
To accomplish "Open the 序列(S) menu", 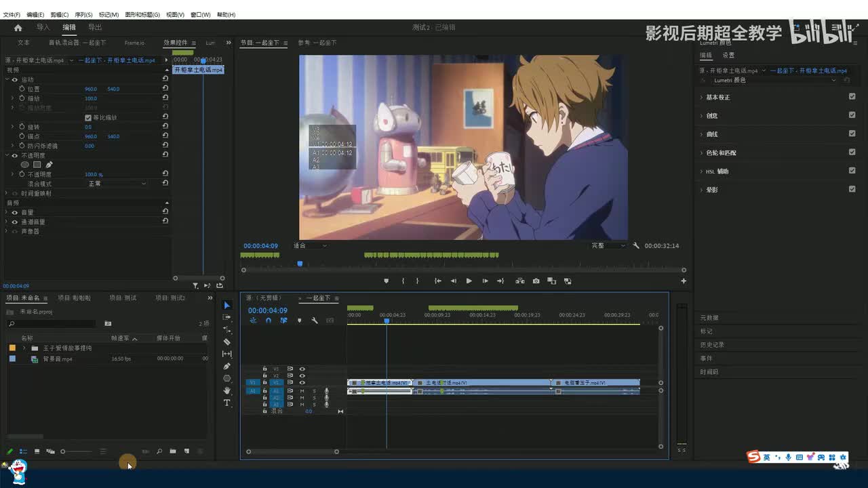I will (x=83, y=14).
